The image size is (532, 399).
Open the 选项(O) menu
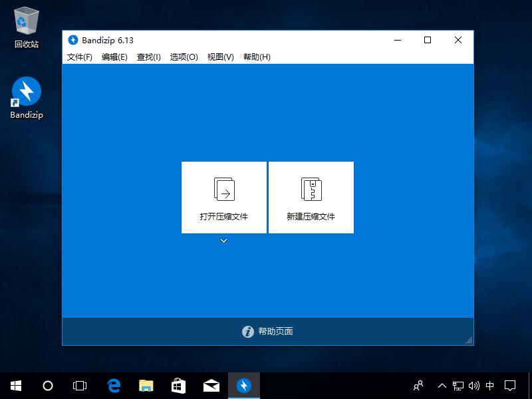[x=185, y=57]
